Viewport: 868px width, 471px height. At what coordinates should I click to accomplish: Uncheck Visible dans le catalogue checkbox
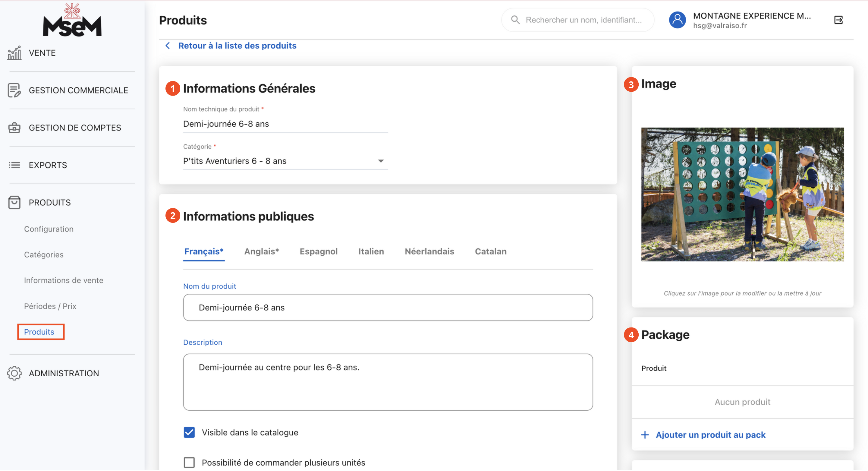189,433
